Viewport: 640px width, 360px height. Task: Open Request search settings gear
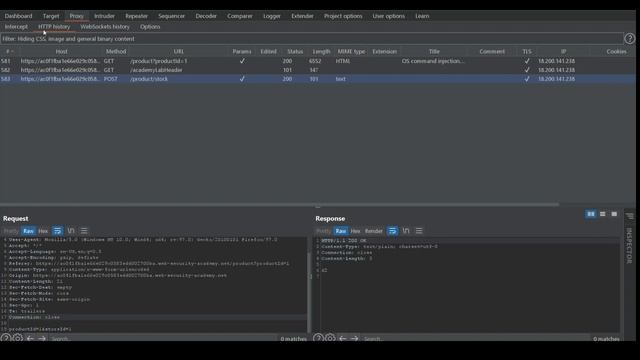[x=18, y=338]
